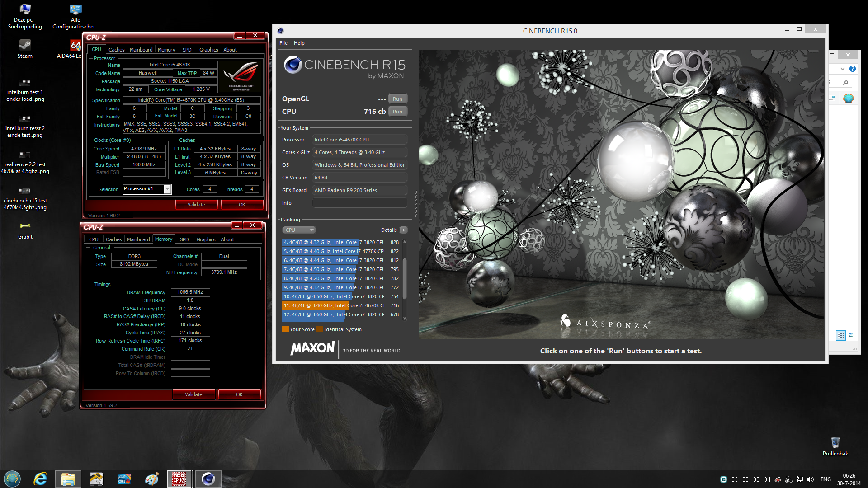Switch Explorer to details view icon
Screen dimensions: 868x488
pos(841,335)
